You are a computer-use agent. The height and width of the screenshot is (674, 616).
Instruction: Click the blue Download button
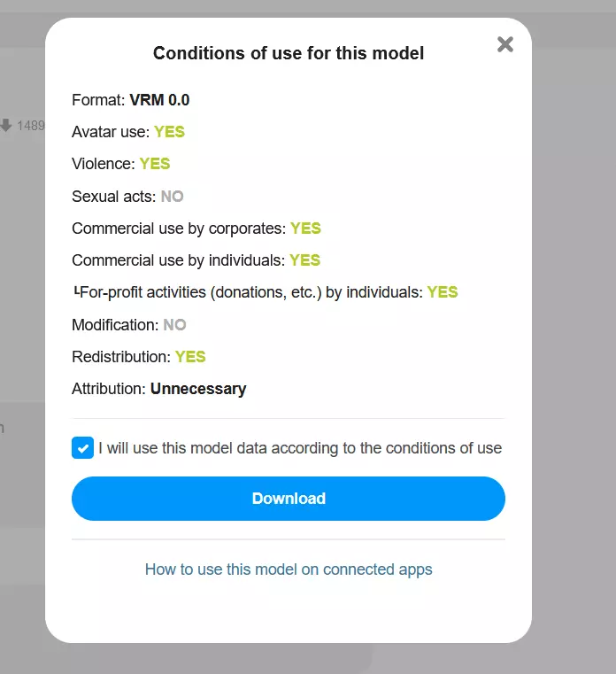(289, 499)
